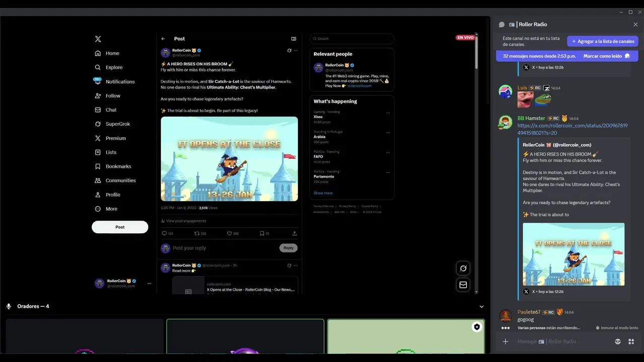Viewport: 644px width, 362px height.
Task: Click the hexagon badge on green speaker tile
Action: pyautogui.click(x=477, y=327)
